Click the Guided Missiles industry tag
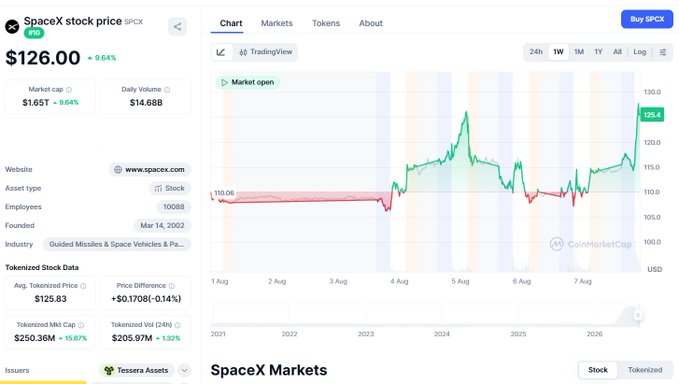 (x=116, y=244)
